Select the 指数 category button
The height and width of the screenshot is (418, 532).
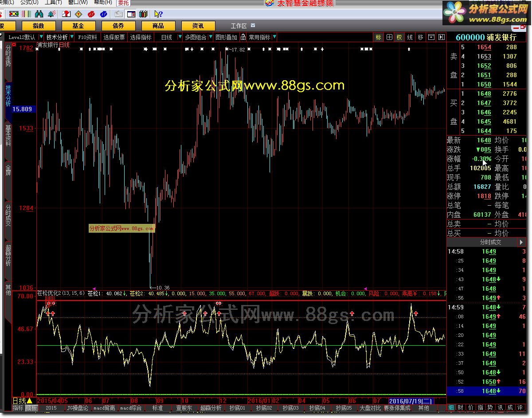point(39,26)
